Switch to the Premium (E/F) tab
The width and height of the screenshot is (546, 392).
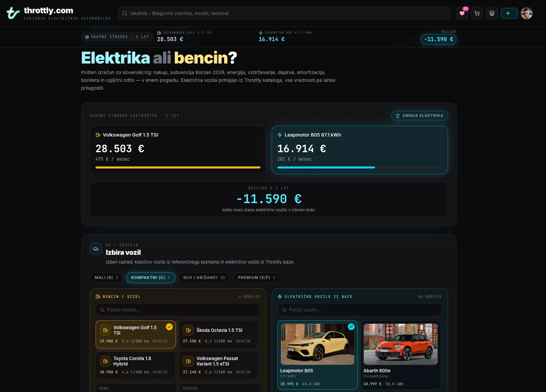pyautogui.click(x=257, y=278)
